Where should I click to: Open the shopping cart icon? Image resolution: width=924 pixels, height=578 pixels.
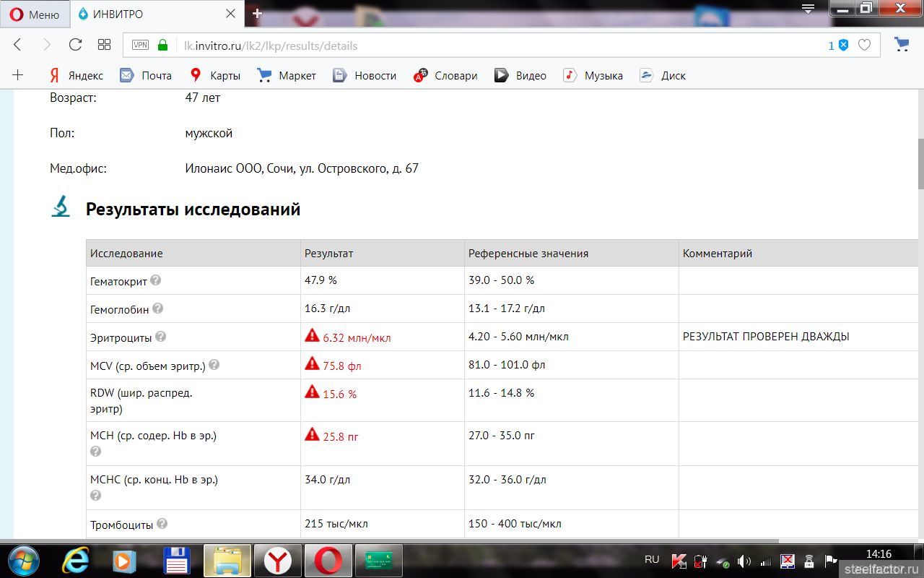pos(902,45)
